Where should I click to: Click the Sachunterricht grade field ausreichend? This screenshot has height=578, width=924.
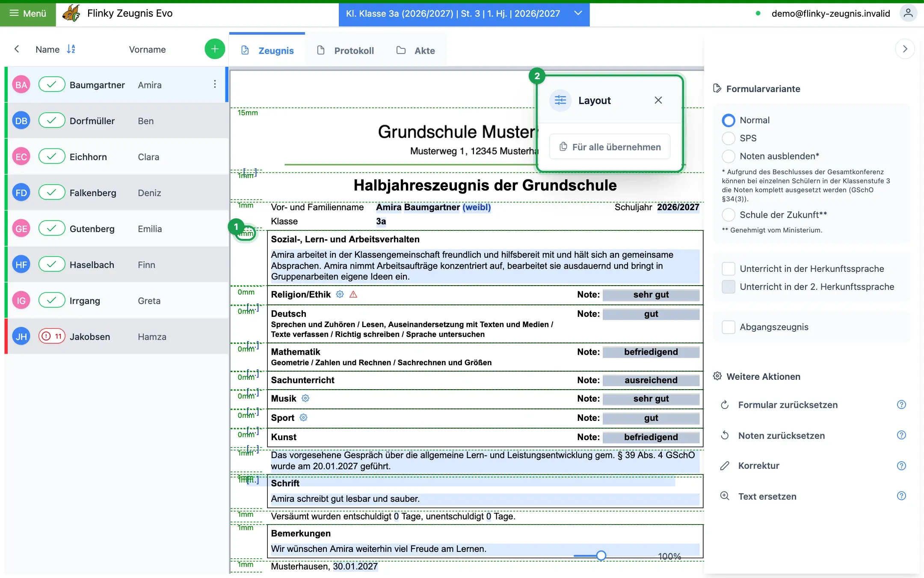(651, 380)
